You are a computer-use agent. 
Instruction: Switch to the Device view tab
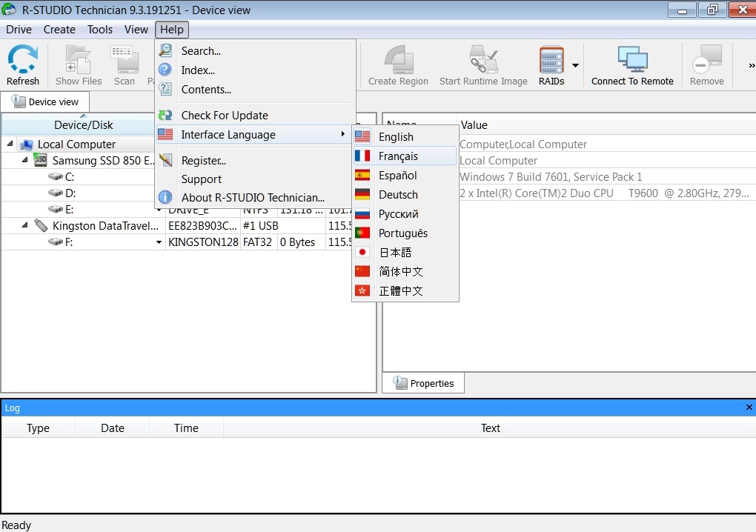click(44, 102)
